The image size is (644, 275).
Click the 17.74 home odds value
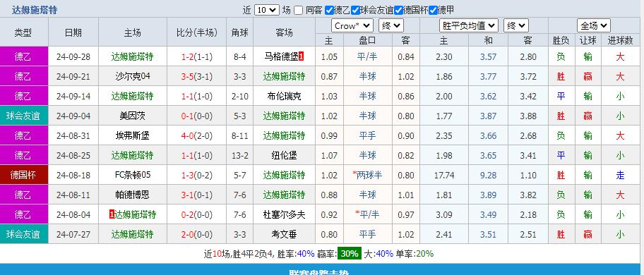click(x=444, y=175)
